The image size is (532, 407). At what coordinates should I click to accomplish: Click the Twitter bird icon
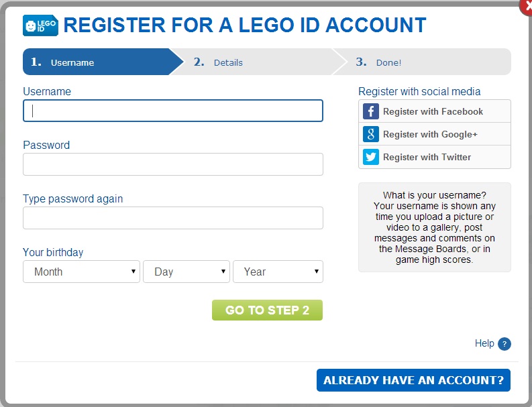[x=371, y=157]
